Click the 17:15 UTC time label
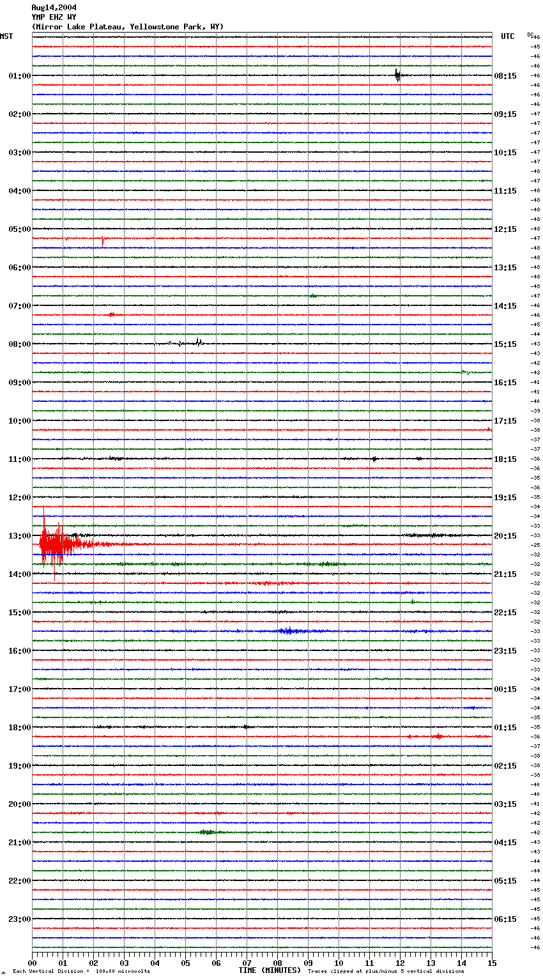 [x=505, y=421]
